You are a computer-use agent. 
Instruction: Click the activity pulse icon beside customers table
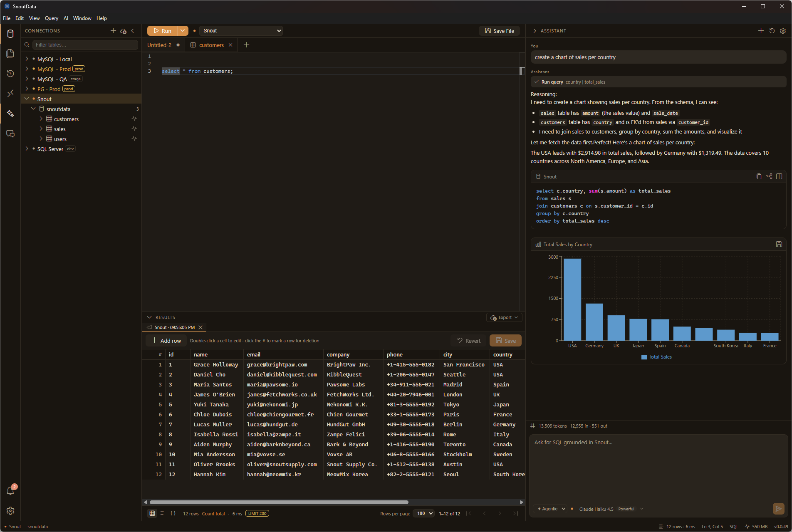(x=134, y=119)
